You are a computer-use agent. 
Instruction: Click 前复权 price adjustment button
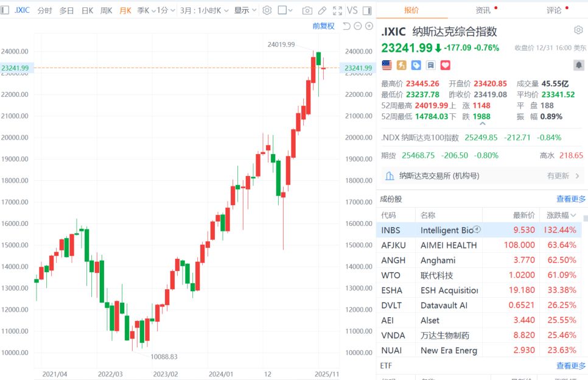coord(323,26)
